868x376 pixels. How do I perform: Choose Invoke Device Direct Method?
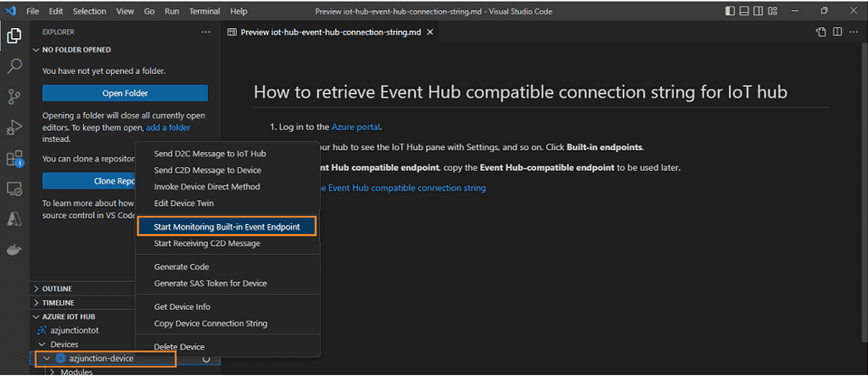click(x=228, y=186)
